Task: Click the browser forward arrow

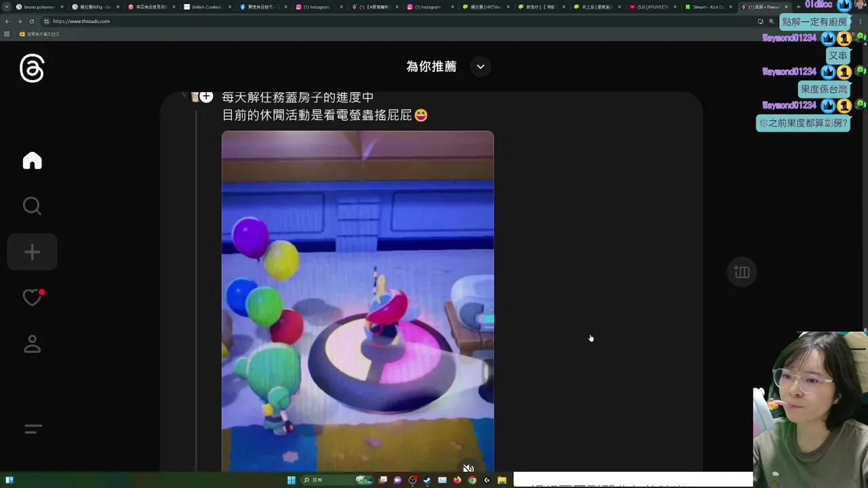Action: 20,21
